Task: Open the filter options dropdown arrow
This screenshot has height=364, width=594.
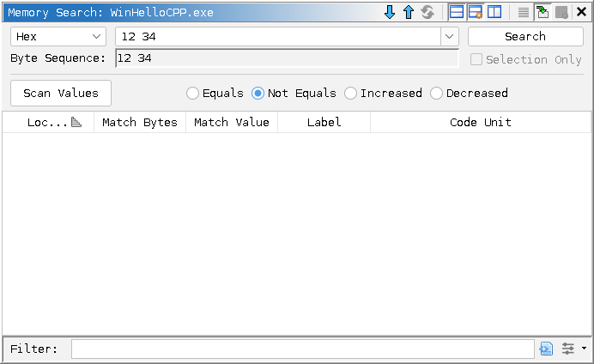Action: tap(585, 349)
